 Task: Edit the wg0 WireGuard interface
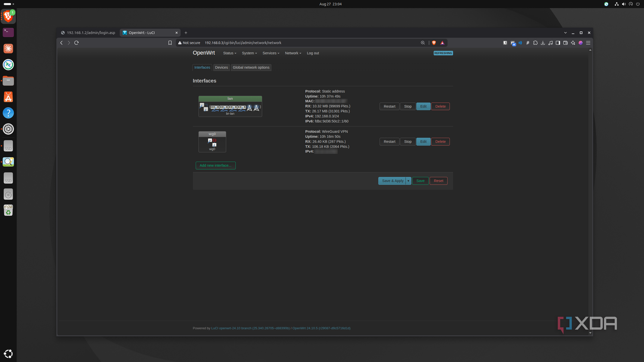(423, 142)
